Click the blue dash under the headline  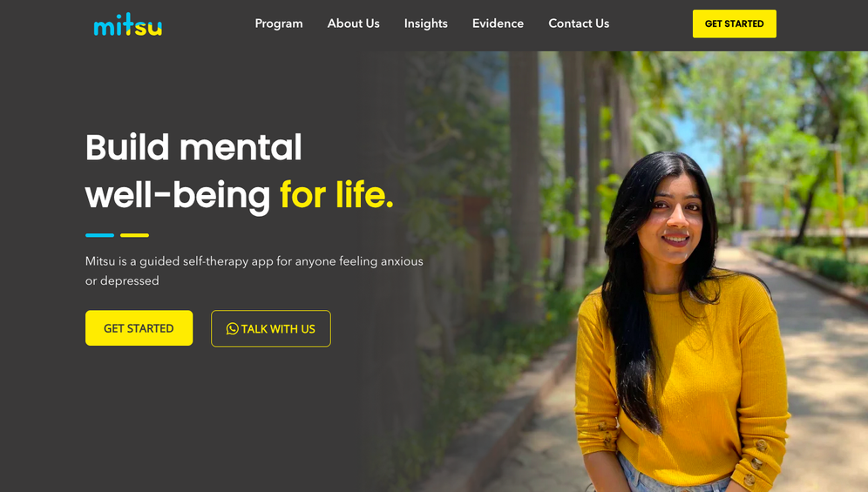pyautogui.click(x=99, y=235)
